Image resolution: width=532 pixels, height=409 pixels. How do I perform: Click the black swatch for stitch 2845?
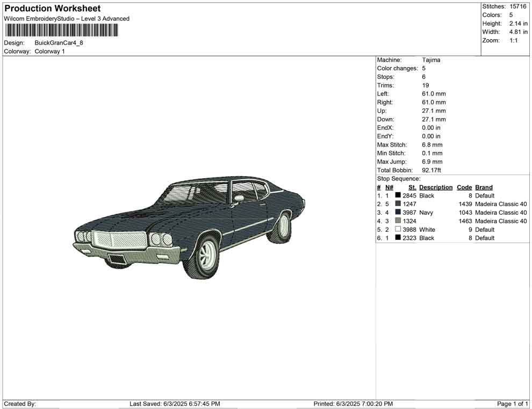[x=398, y=195]
